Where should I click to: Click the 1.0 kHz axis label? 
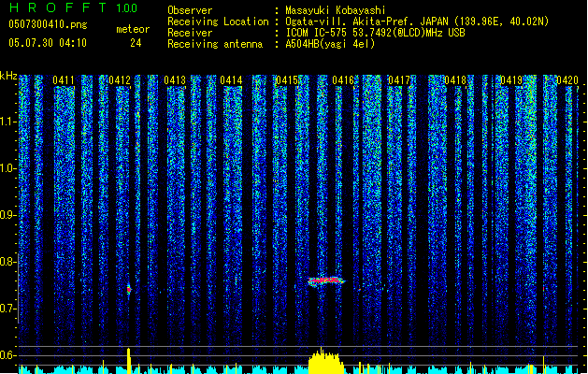coord(7,168)
